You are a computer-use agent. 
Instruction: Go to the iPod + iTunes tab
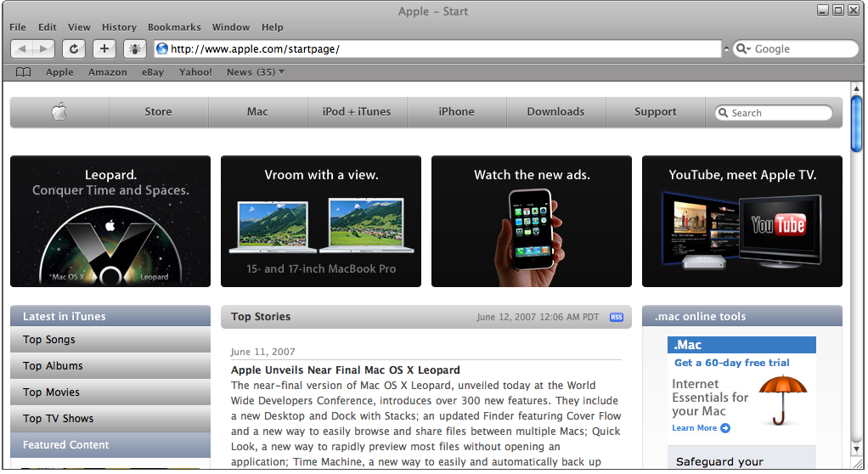[x=357, y=111]
